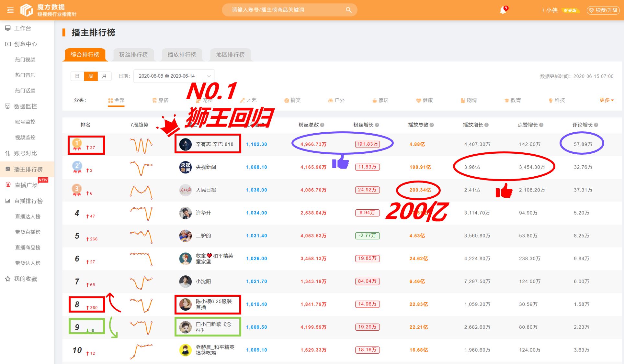624x364 pixels.
Task: Switch to the 播放排行榜 tab
Action: coord(182,54)
